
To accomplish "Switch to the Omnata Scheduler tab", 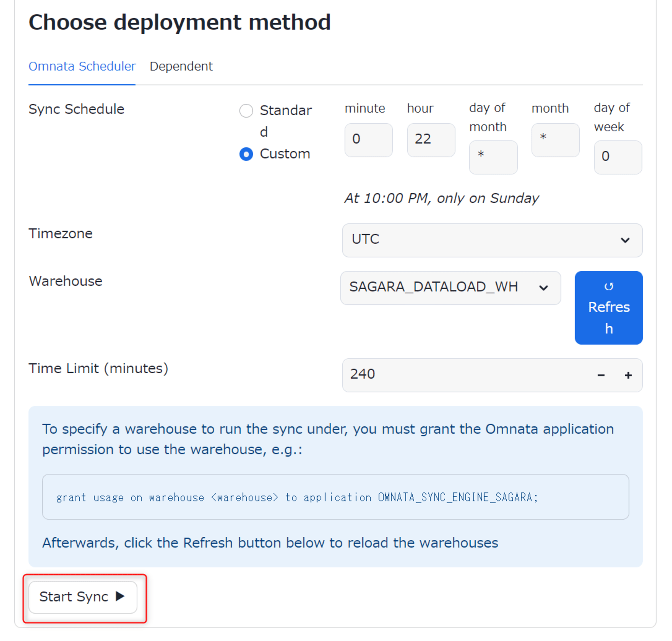I will 82,66.
